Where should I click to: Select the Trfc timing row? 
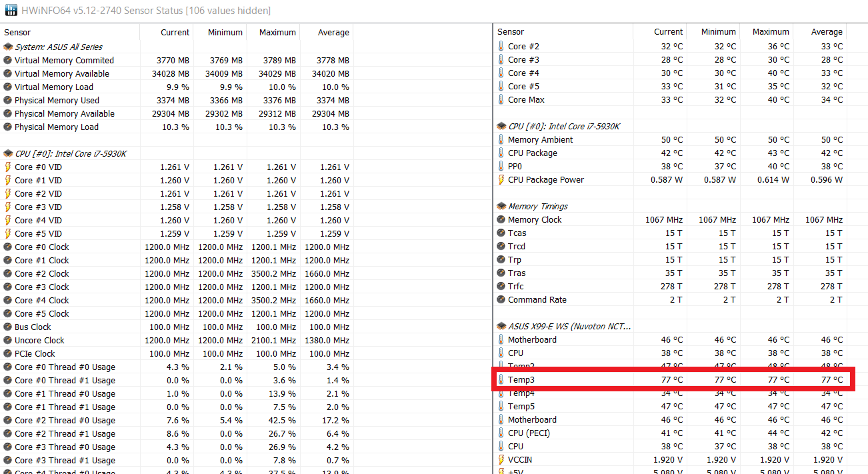670,286
